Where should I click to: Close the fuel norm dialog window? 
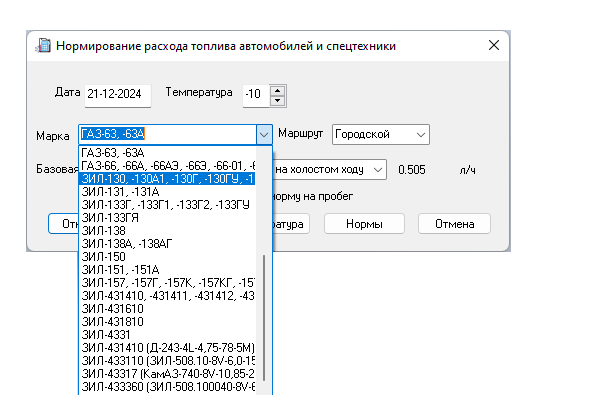(x=493, y=46)
